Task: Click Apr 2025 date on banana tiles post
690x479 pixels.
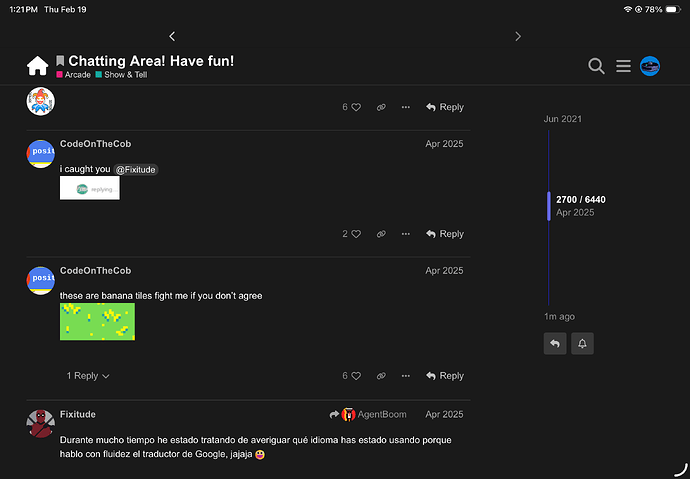Action: pos(444,271)
